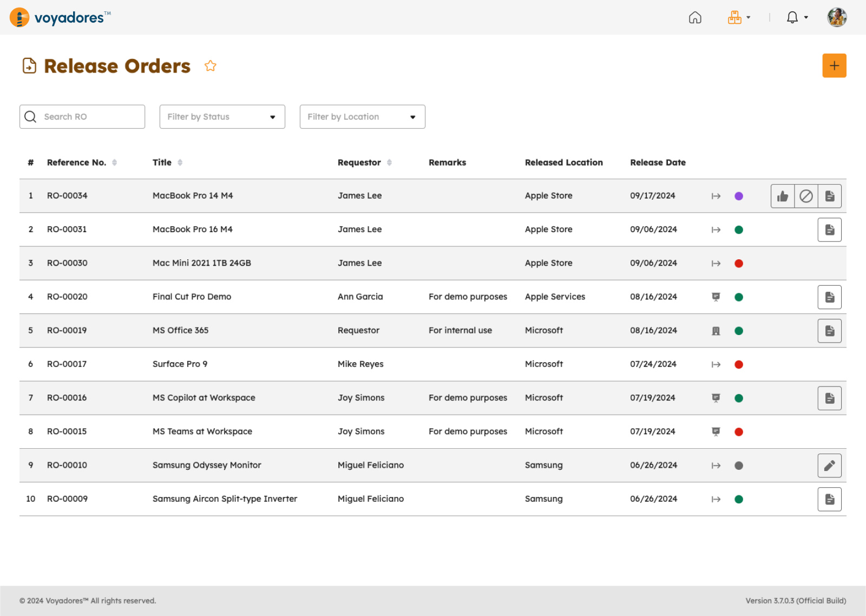This screenshot has height=616, width=866.
Task: Open the user profile avatar
Action: [x=837, y=17]
